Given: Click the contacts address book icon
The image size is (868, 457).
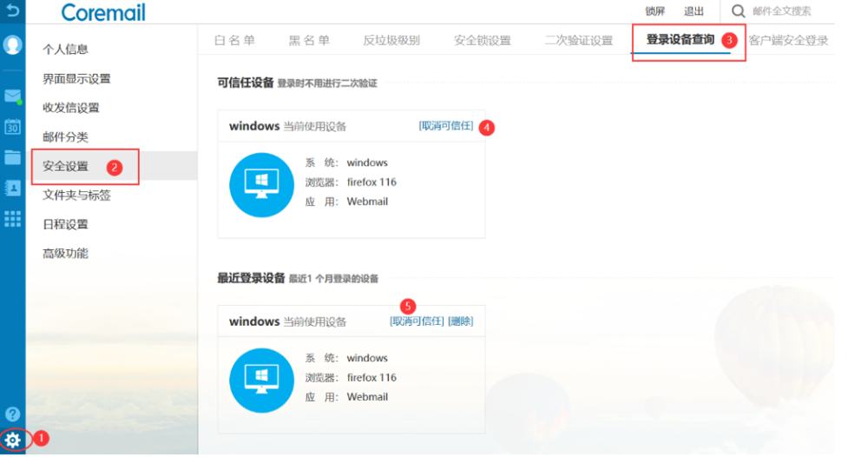Looking at the screenshot, I should [13, 188].
